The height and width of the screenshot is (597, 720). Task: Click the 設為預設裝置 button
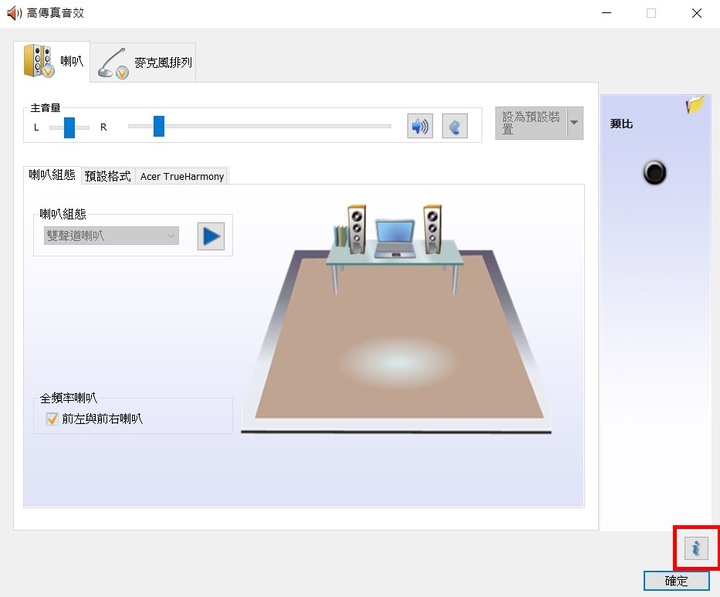tap(531, 123)
